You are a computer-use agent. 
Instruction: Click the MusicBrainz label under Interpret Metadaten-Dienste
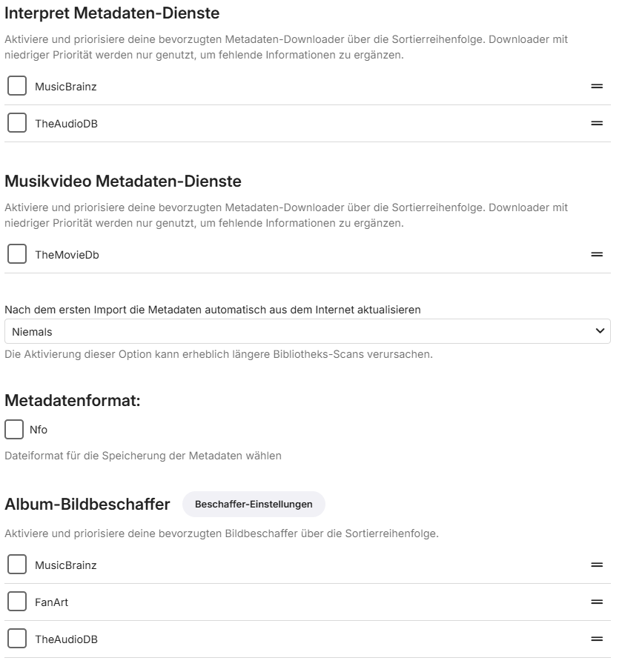click(x=65, y=87)
